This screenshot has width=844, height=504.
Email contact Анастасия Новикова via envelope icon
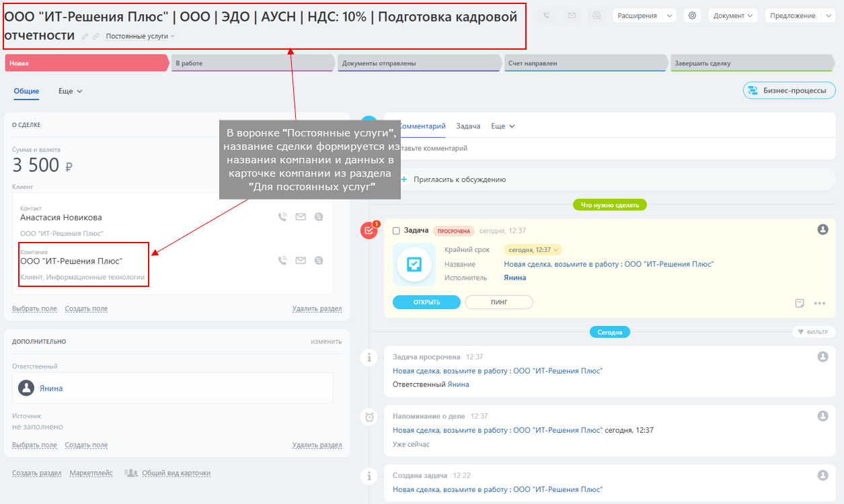coord(301,217)
